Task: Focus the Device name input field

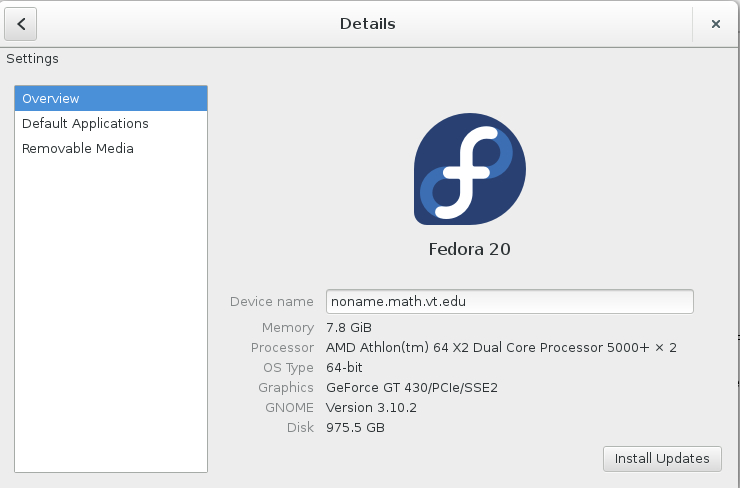Action: point(510,302)
